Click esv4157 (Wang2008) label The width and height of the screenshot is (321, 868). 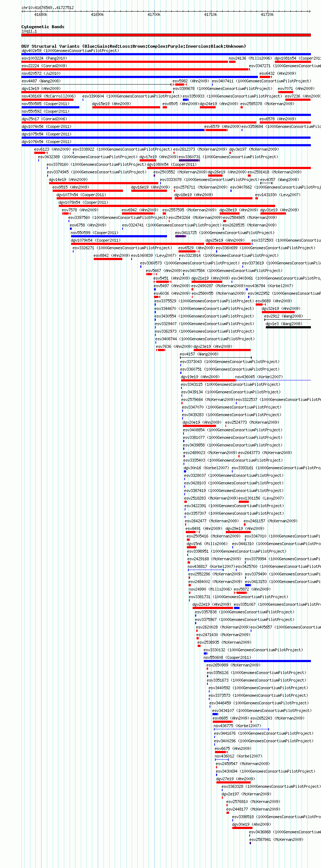click(x=199, y=354)
